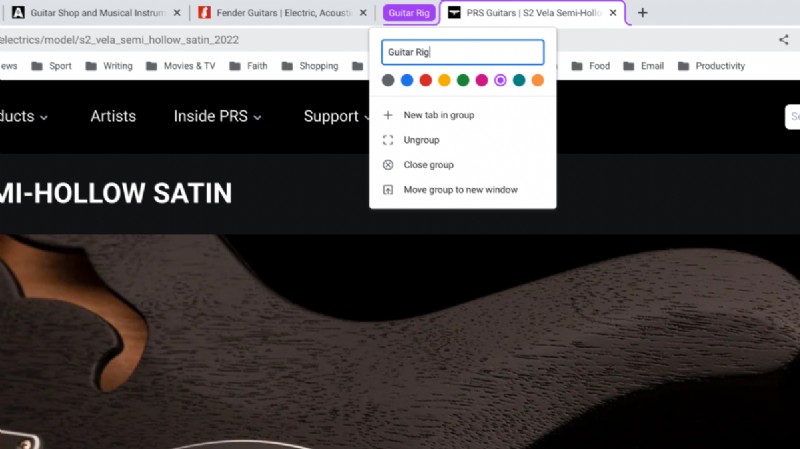Select the green group color

pos(463,80)
